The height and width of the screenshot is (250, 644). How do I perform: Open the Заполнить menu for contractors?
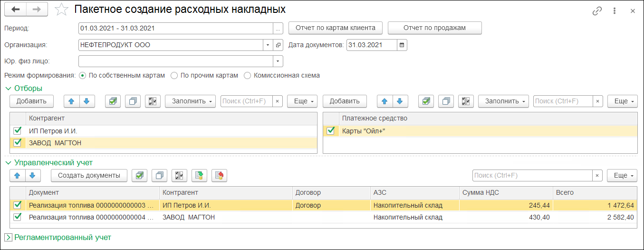click(x=190, y=101)
